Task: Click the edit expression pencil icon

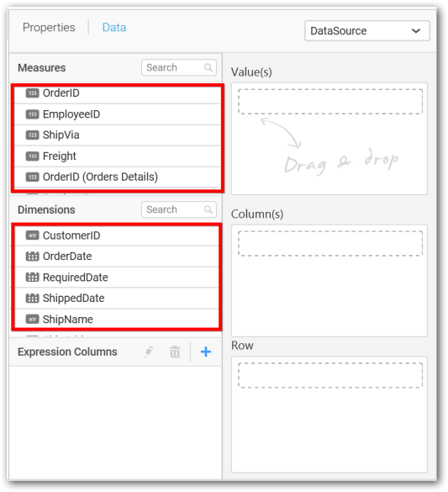Action: pos(149,352)
